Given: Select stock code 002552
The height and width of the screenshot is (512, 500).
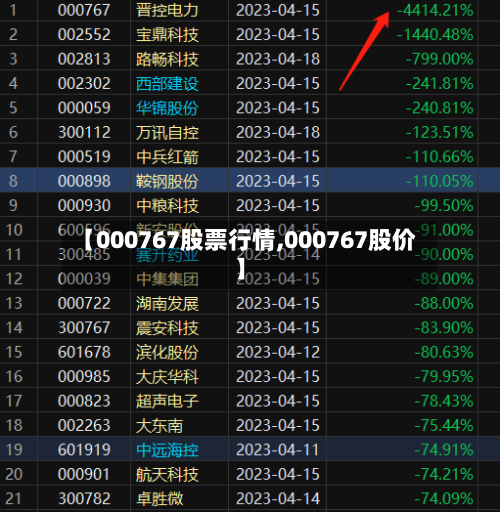Looking at the screenshot, I should tap(84, 34).
